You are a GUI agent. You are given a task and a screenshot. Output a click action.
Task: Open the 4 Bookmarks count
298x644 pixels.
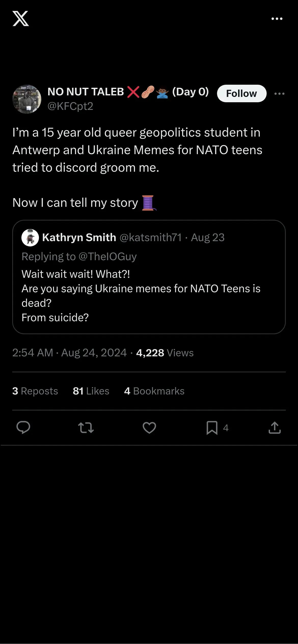154,391
